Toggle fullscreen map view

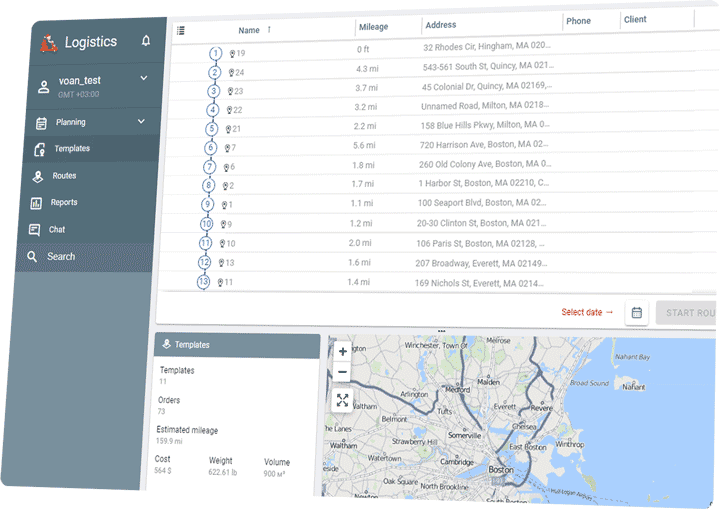(x=343, y=400)
